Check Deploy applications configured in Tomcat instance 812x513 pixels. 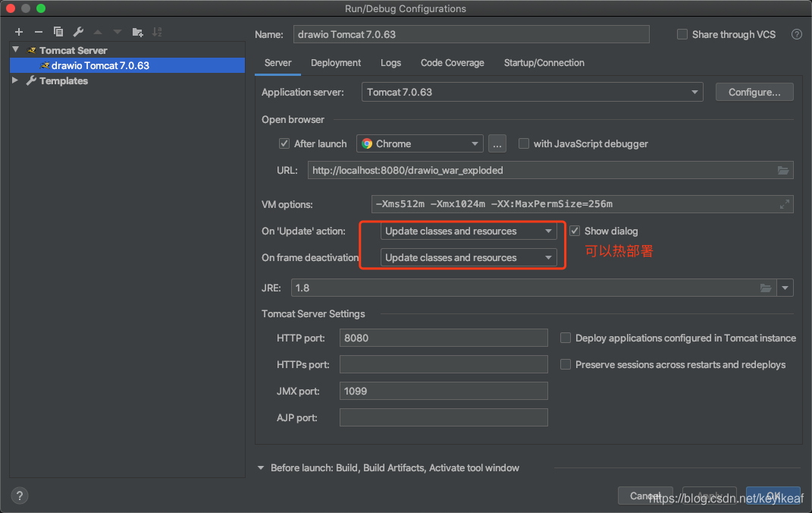tap(566, 338)
